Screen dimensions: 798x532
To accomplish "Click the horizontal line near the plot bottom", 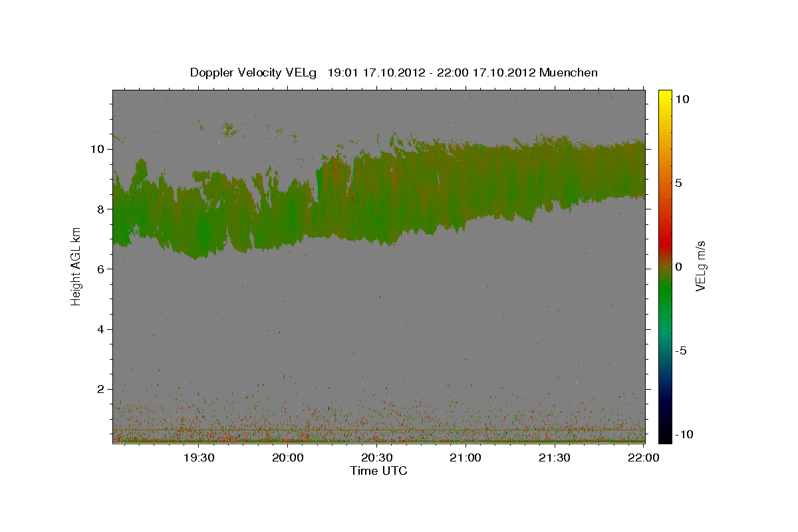I will 379,430.
